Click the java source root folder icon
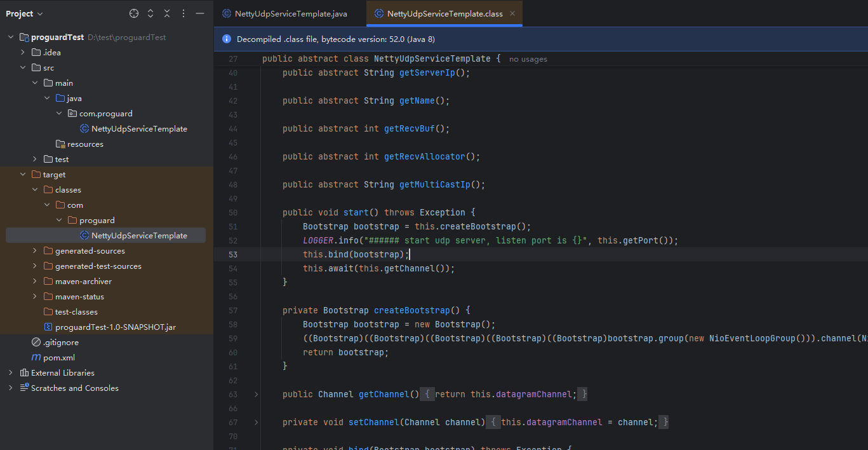Image resolution: width=868 pixels, height=450 pixels. (60, 99)
